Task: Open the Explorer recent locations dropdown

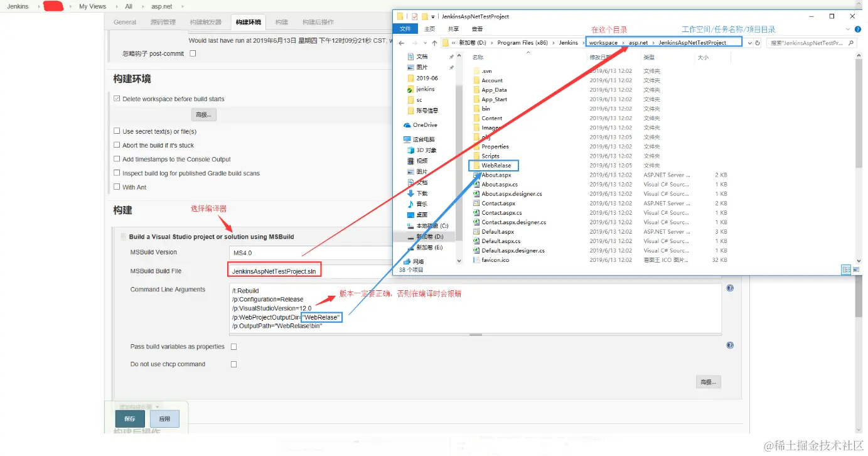Action: tap(424, 43)
